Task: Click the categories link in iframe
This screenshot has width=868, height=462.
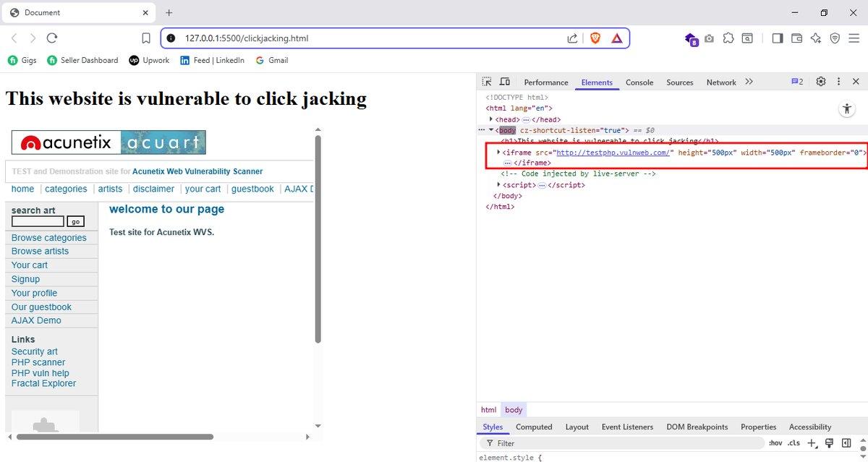Action: pyautogui.click(x=66, y=189)
